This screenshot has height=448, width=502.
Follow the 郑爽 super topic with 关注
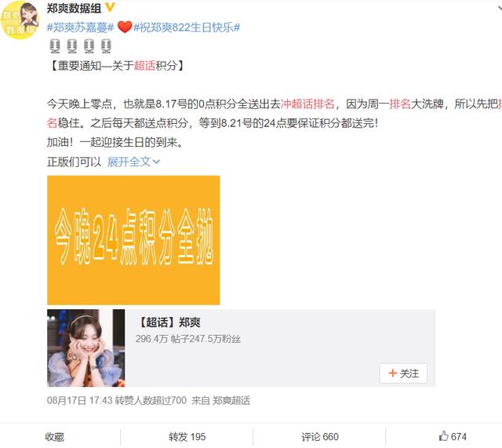tap(403, 373)
